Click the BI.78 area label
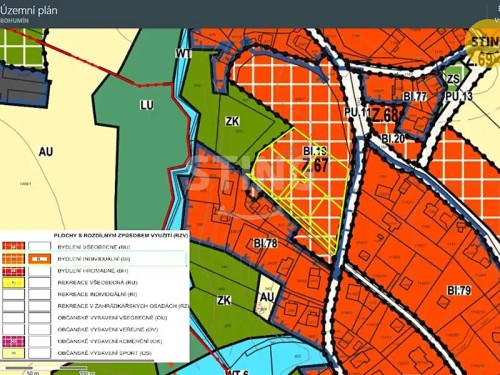500x375 pixels. [266, 243]
